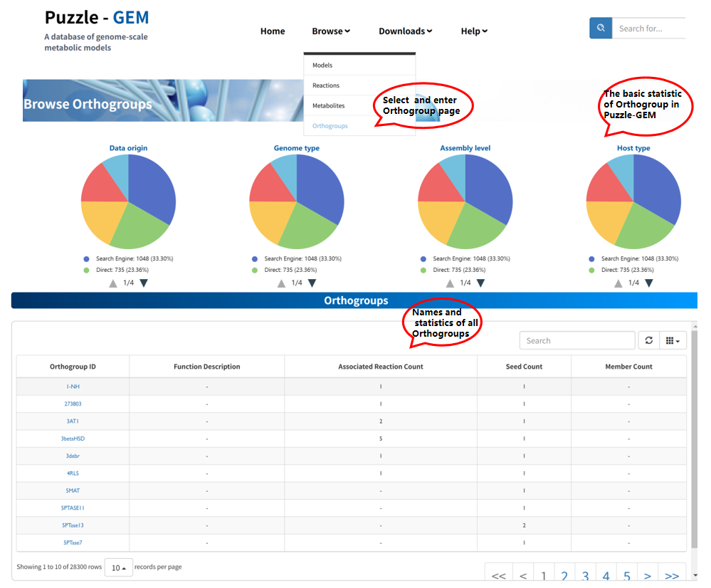Open records per page dropdown
711x588 pixels.
tap(118, 567)
